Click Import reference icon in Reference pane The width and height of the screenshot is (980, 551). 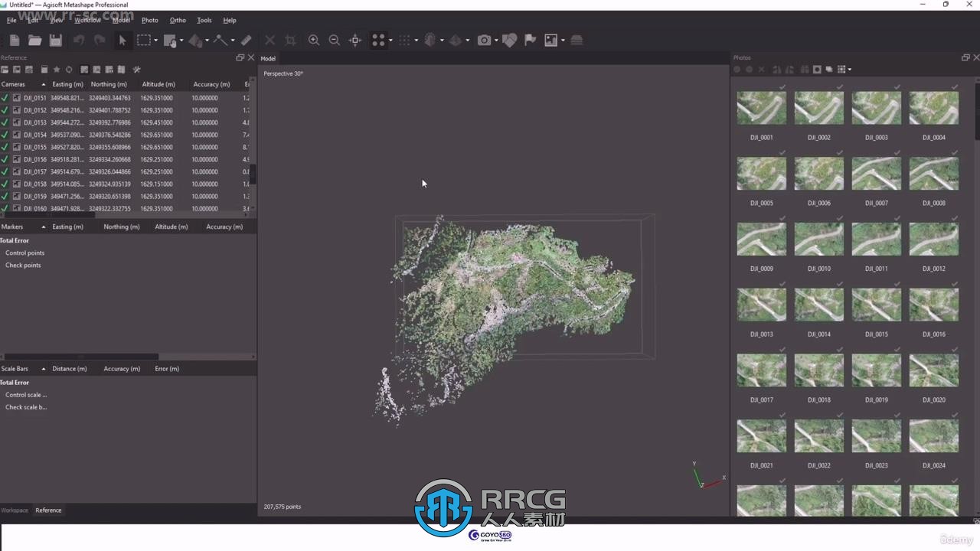click(x=5, y=70)
